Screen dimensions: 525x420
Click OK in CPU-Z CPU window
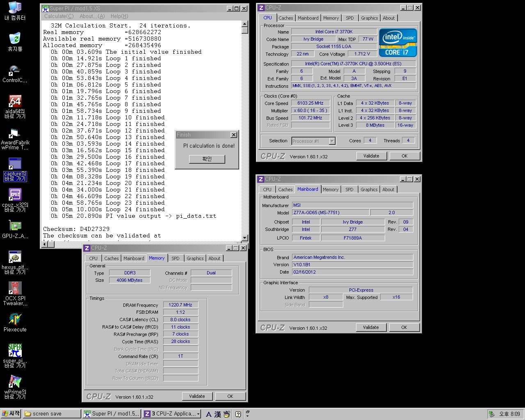[404, 156]
